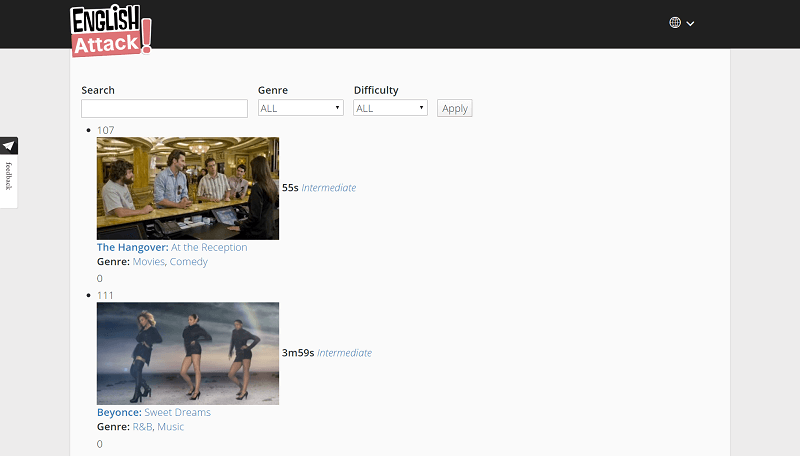Open Beyonce: Sweet Dreams title link
The height and width of the screenshot is (456, 800).
[154, 412]
